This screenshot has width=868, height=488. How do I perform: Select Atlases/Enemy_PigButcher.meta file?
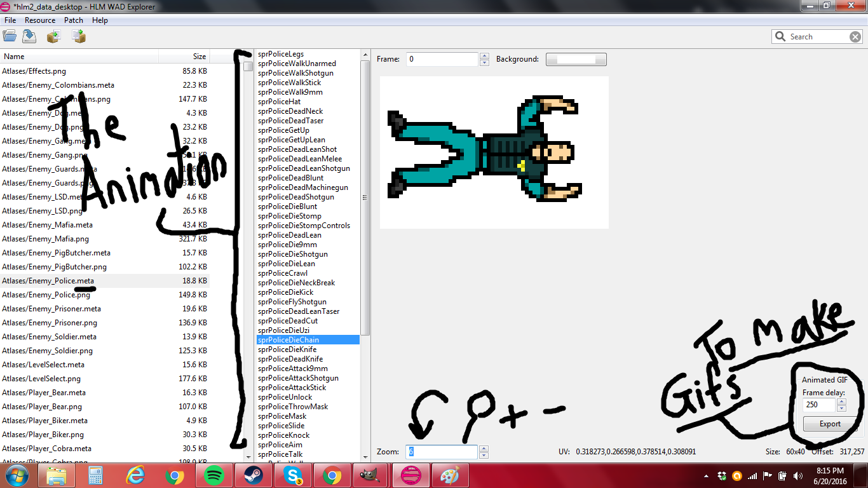click(105, 253)
